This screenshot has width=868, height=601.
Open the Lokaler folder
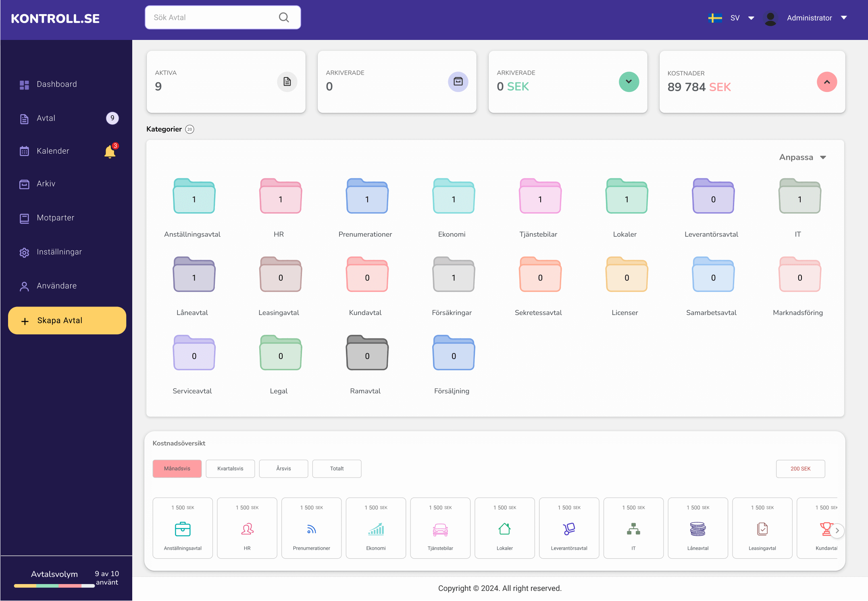pyautogui.click(x=627, y=196)
